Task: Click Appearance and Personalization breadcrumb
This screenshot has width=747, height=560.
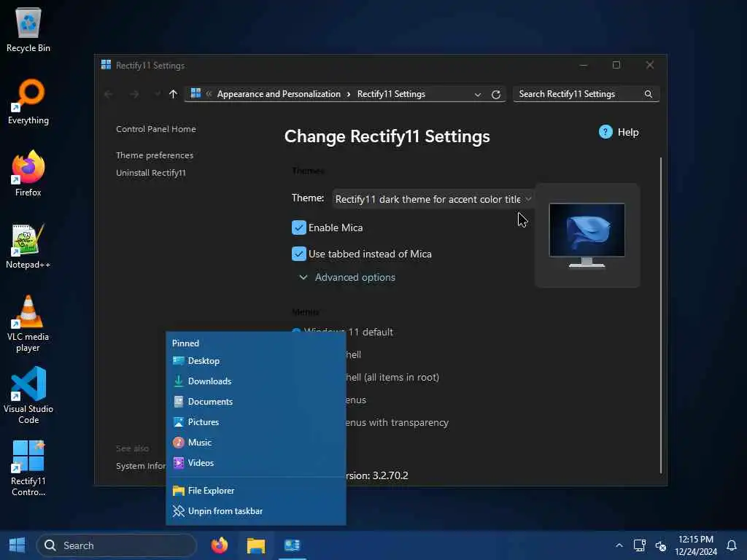Action: [x=279, y=94]
